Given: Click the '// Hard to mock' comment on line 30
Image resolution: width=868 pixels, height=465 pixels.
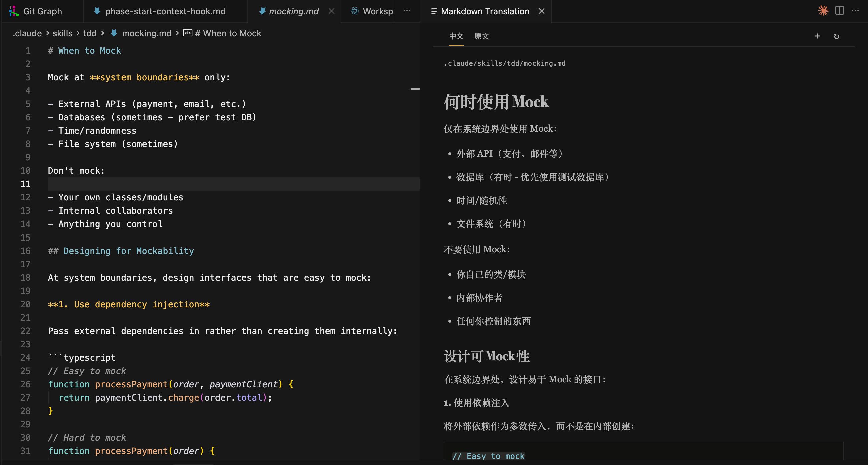Looking at the screenshot, I should (x=87, y=438).
